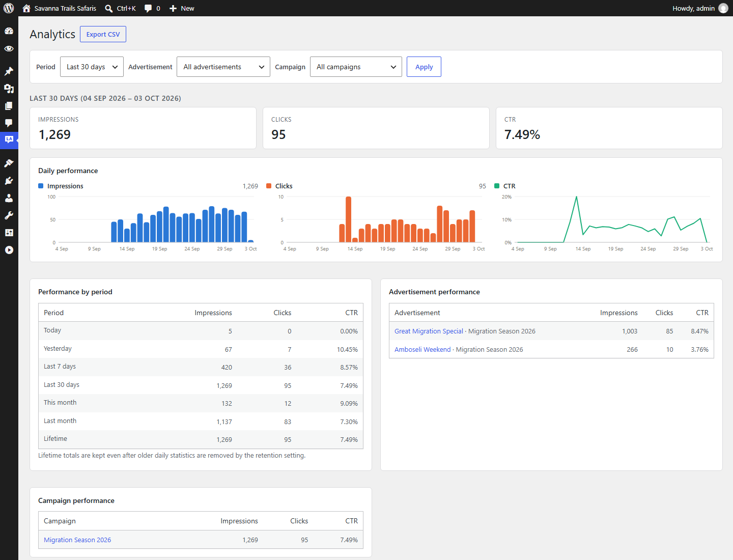Viewport: 733px width, 560px height.
Task: Open the Migration Season 2026 link under Campaign performance
Action: pyautogui.click(x=77, y=540)
